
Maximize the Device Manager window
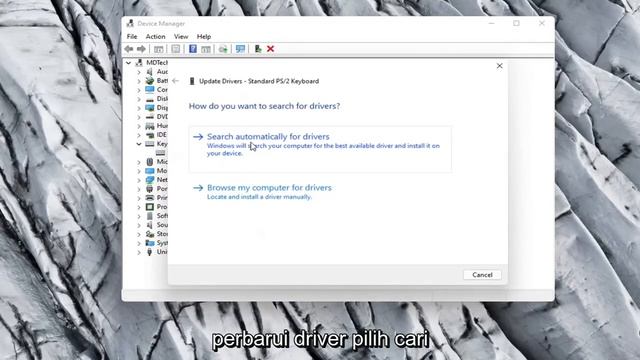tap(516, 23)
